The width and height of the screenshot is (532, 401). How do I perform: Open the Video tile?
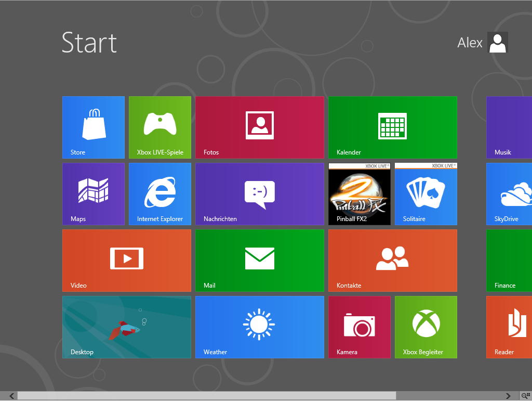click(x=127, y=261)
